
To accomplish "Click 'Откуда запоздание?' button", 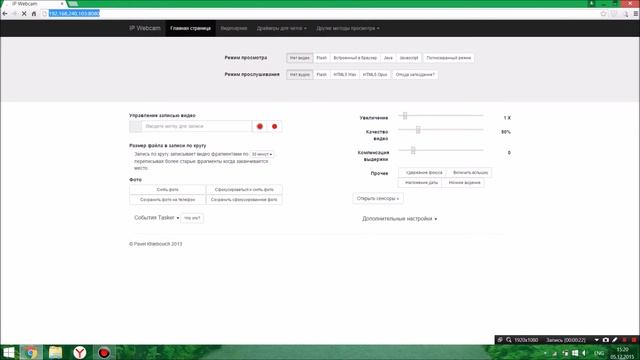I will pos(415,75).
